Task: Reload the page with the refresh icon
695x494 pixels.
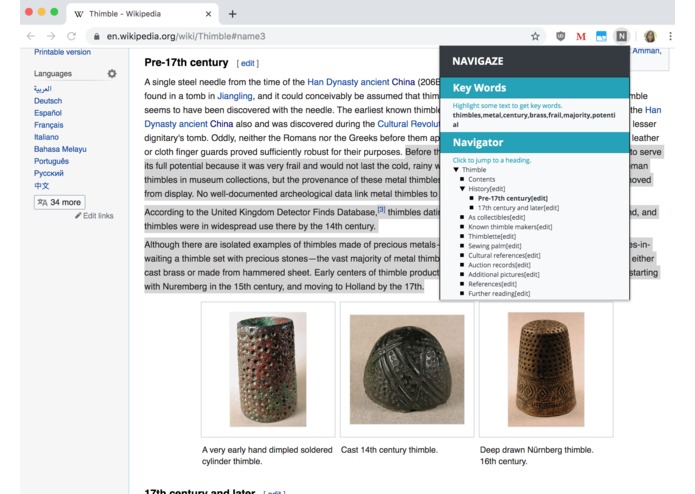Action: 71,36
